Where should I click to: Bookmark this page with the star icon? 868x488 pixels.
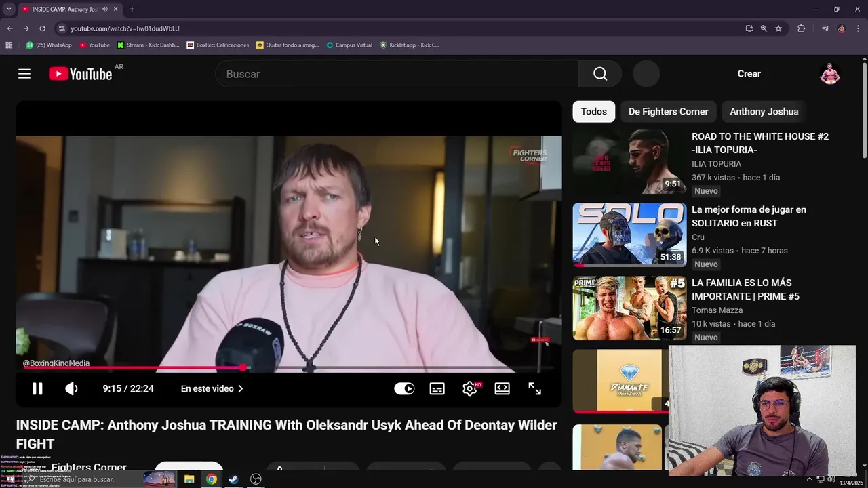(x=778, y=28)
